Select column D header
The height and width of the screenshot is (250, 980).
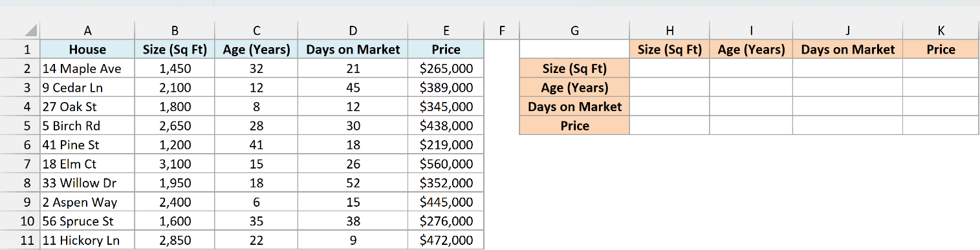tap(353, 30)
